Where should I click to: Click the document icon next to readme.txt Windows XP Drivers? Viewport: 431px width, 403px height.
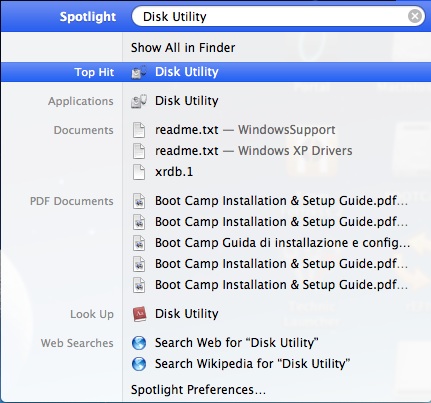pyautogui.click(x=139, y=151)
